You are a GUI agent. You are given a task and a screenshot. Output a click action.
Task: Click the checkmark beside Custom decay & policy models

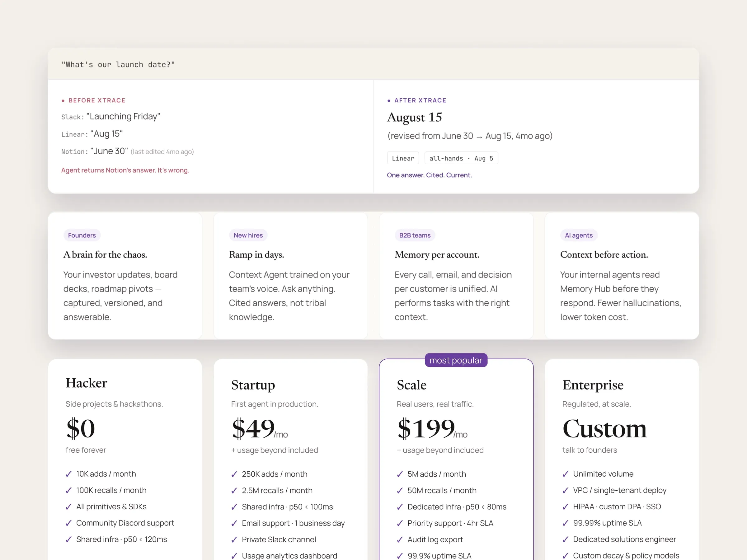pyautogui.click(x=565, y=556)
